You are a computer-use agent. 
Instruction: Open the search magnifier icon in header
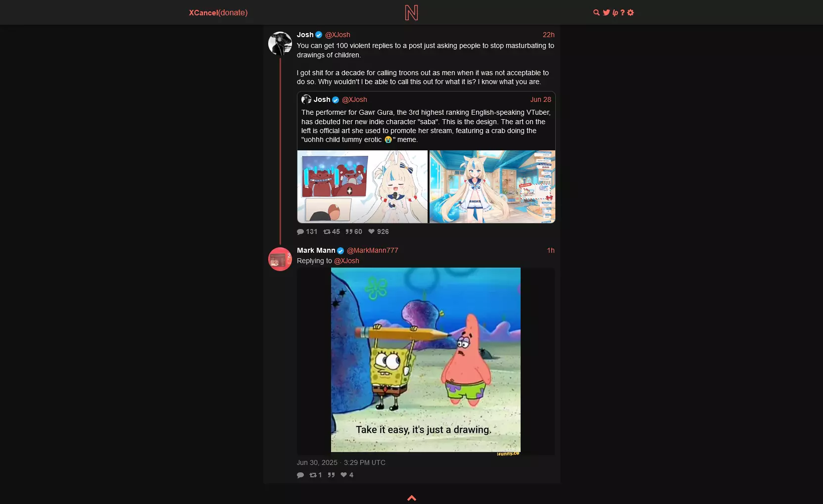tap(596, 12)
